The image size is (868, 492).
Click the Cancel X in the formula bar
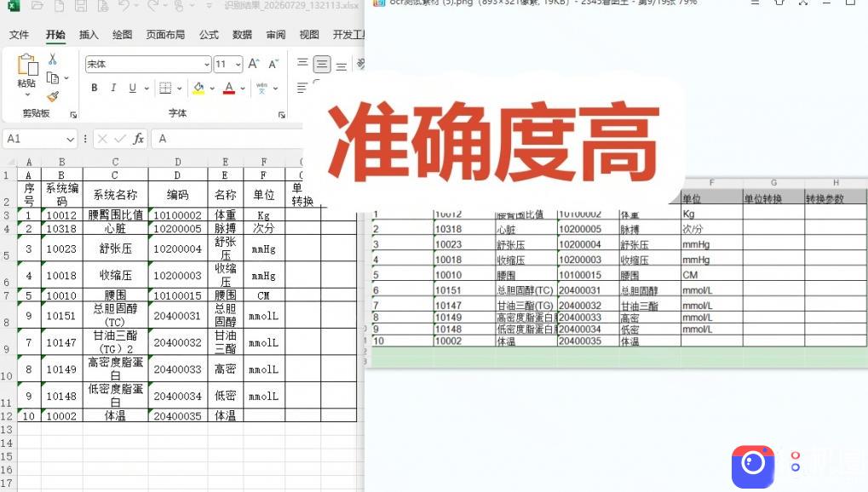[x=102, y=139]
